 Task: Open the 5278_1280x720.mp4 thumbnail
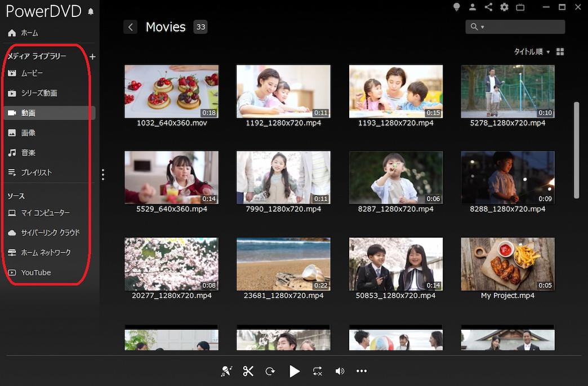pos(508,91)
